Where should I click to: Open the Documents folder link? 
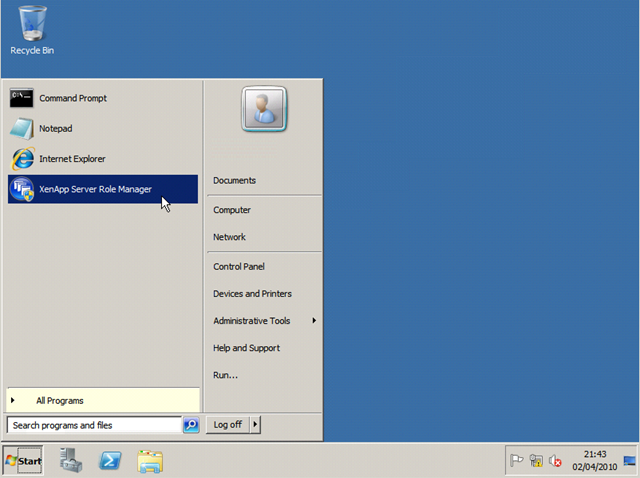[234, 180]
